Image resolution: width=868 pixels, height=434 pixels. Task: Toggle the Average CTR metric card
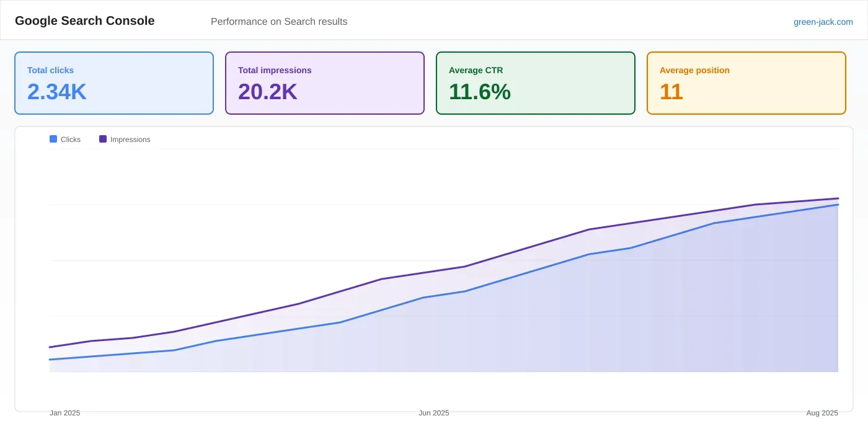[536, 83]
